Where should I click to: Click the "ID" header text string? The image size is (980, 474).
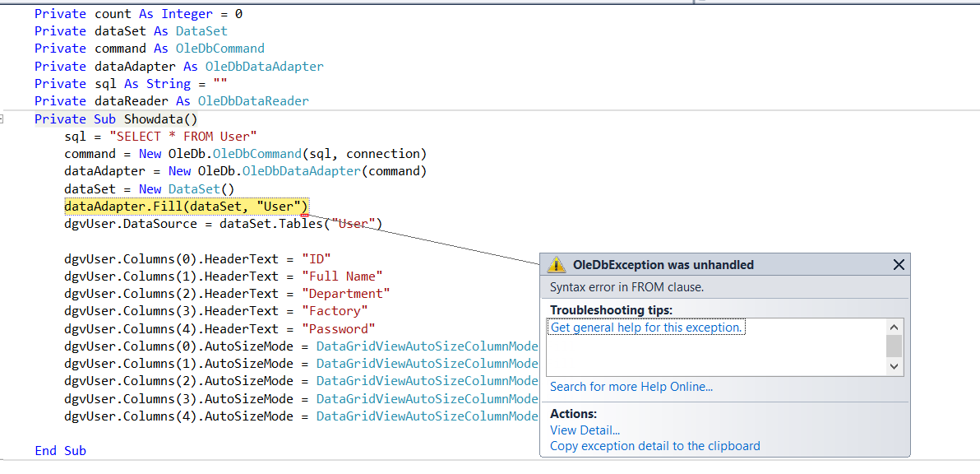click(x=316, y=258)
